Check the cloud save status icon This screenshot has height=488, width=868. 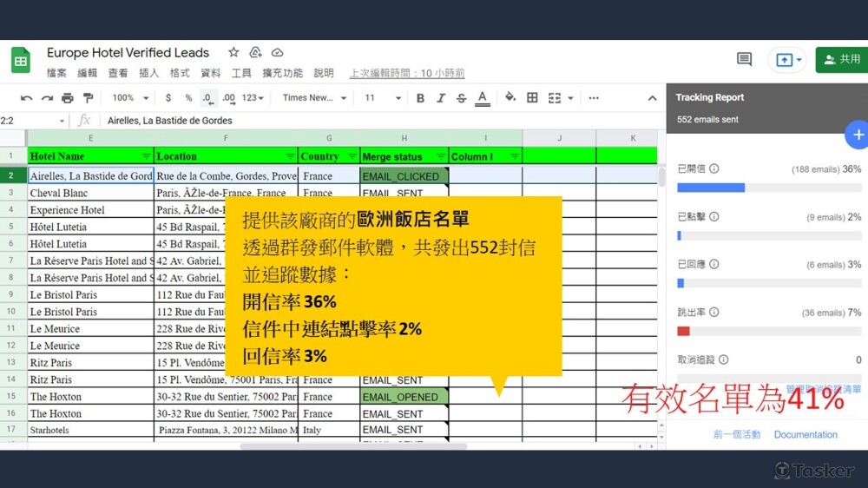click(x=278, y=53)
